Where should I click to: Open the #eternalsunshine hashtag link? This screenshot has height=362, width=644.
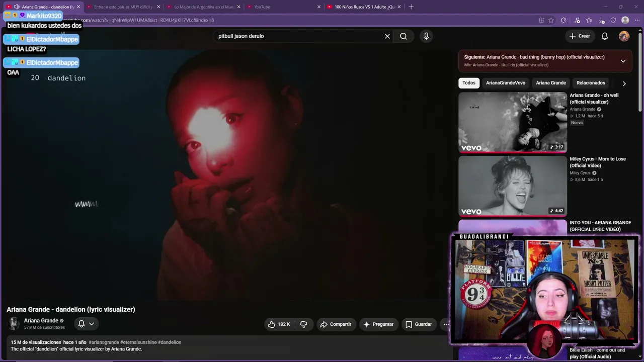(x=138, y=342)
